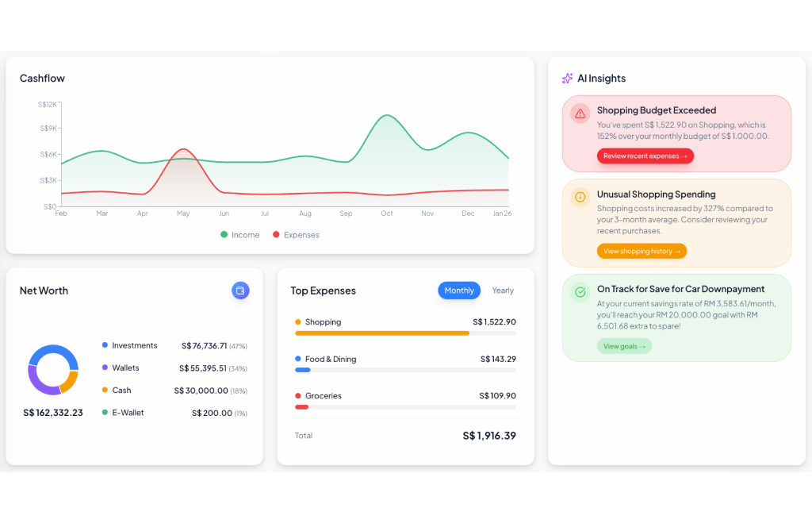Viewport: 812px width, 508px height.
Task: Select the Wallets row in Net Worth
Action: pyautogui.click(x=174, y=368)
